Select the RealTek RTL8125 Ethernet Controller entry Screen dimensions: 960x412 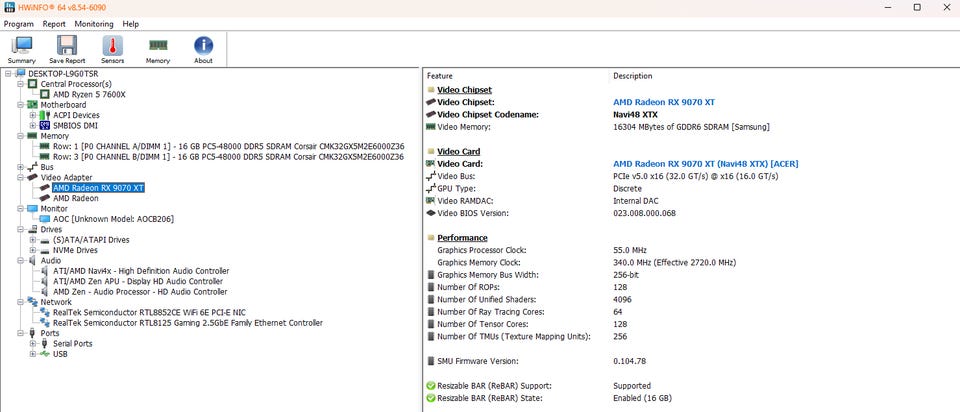coord(187,323)
